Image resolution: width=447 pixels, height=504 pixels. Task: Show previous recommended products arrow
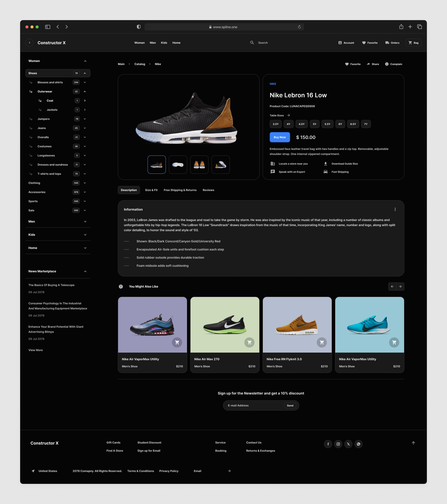[392, 287]
